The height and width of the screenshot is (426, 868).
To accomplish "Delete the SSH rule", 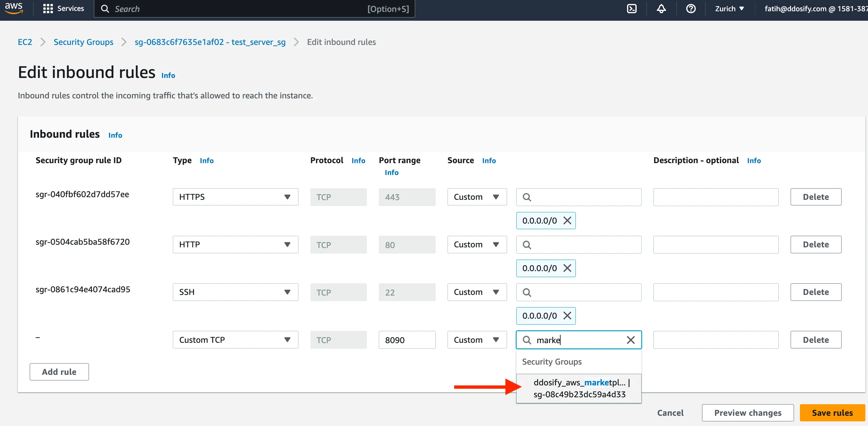I will pos(816,292).
